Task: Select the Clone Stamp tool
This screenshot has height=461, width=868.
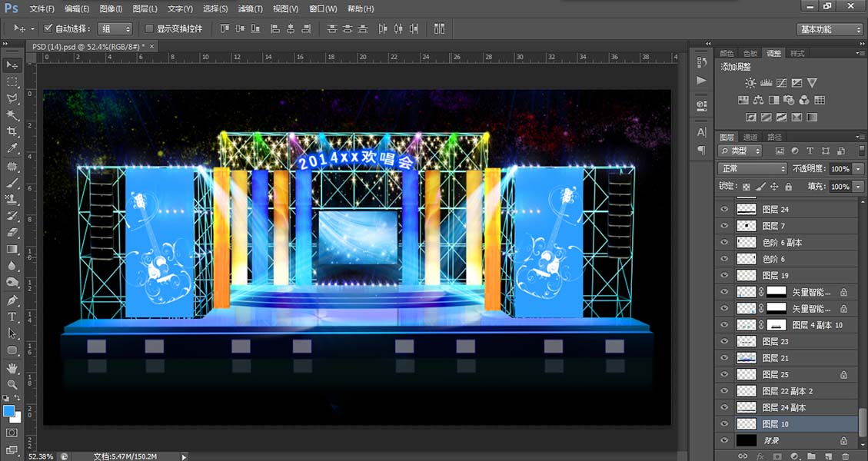Action: [12, 199]
